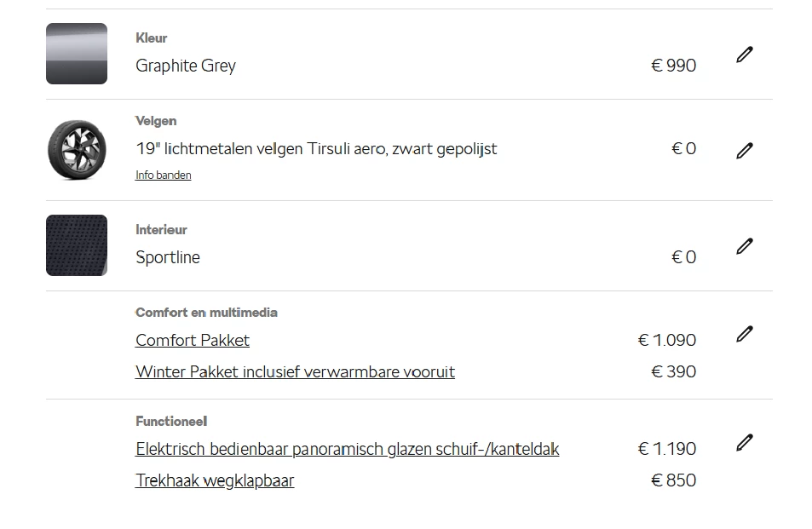Open the panoramisch glazen schuif-/kanteldak link
This screenshot has width=812, height=529.
348,449
